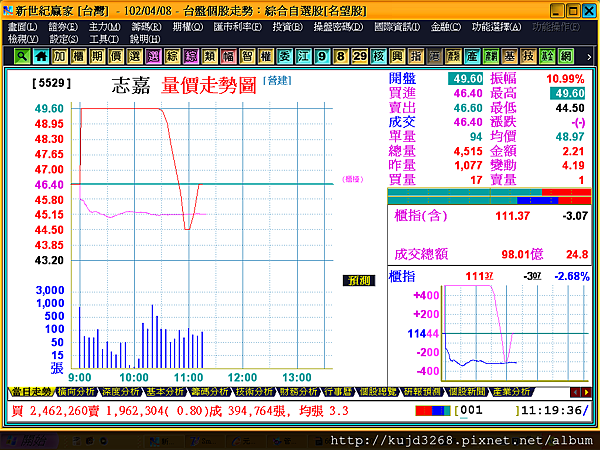Viewport: 600px width, 450px height.
Task: Click the 價 toolbar icon
Action: (116, 56)
